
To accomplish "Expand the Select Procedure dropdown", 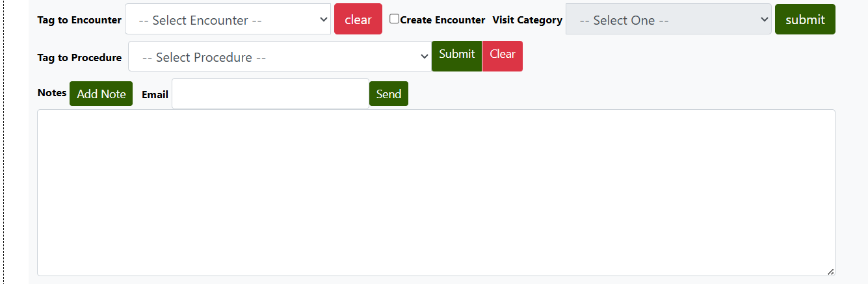I will 280,57.
